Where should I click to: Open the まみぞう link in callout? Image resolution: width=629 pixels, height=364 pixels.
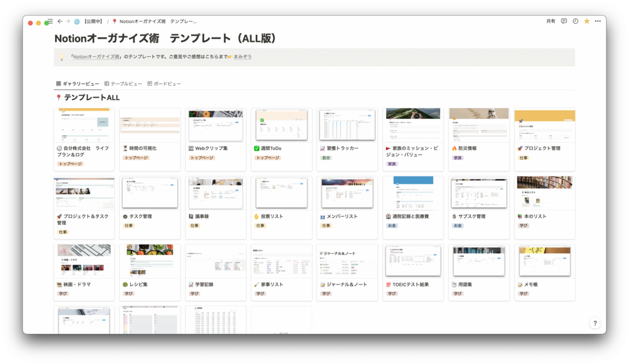pos(242,57)
